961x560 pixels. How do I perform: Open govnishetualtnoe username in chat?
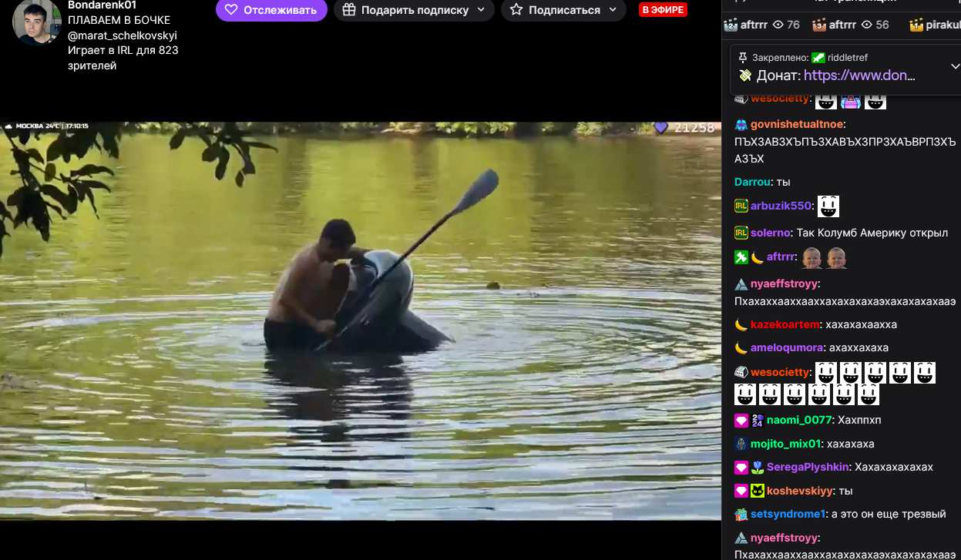pyautogui.click(x=797, y=124)
